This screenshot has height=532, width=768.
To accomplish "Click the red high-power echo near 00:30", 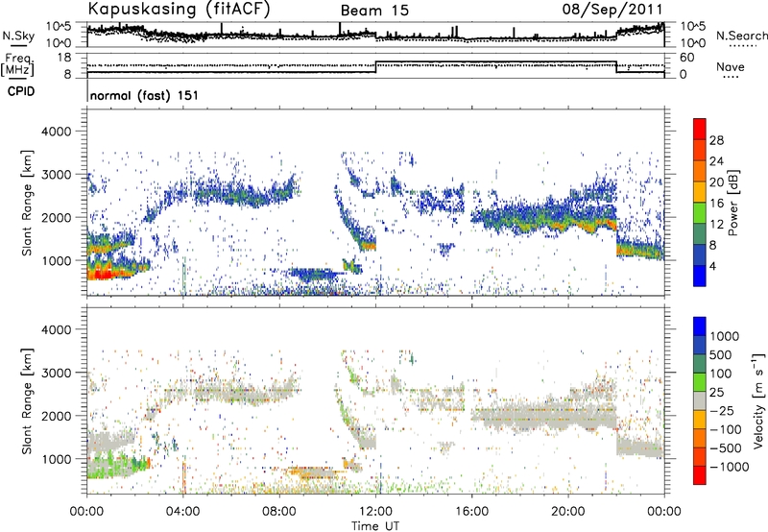I will click(x=102, y=275).
